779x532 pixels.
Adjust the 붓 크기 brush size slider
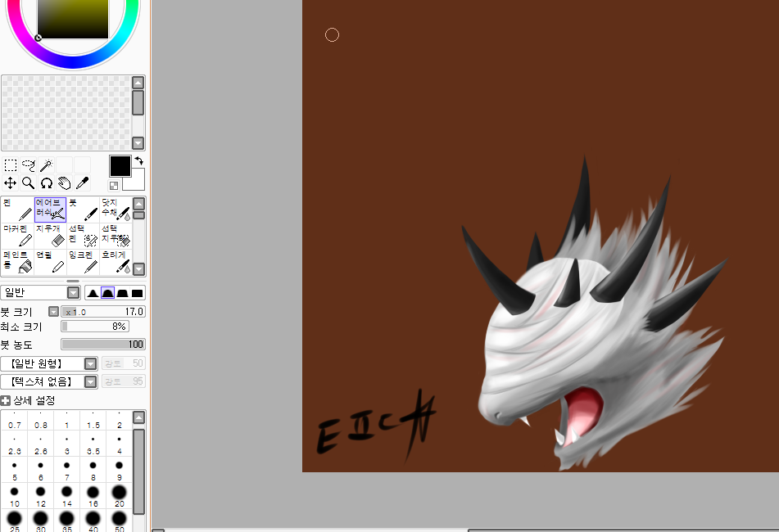(103, 312)
